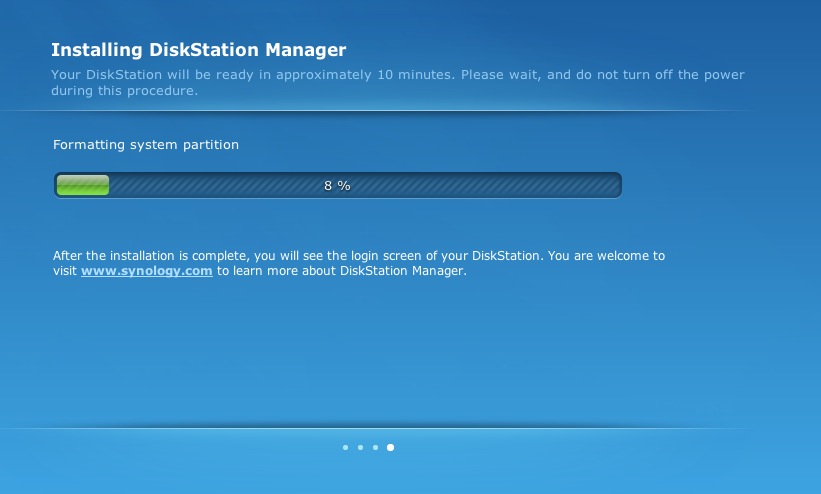Click the Installing DiskStation Manager heading
Screen dimensions: 821x494
click(x=198, y=50)
